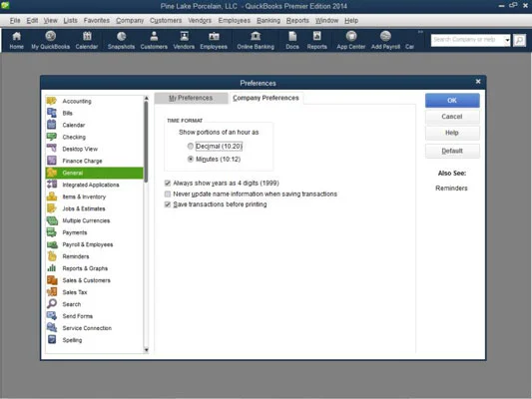
Task: Select Search preferences category
Action: coord(94,304)
